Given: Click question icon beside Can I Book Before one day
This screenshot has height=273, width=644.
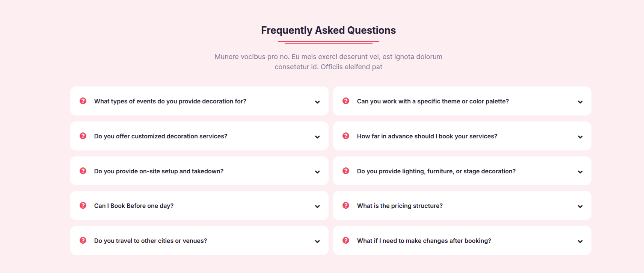Looking at the screenshot, I should click(83, 205).
